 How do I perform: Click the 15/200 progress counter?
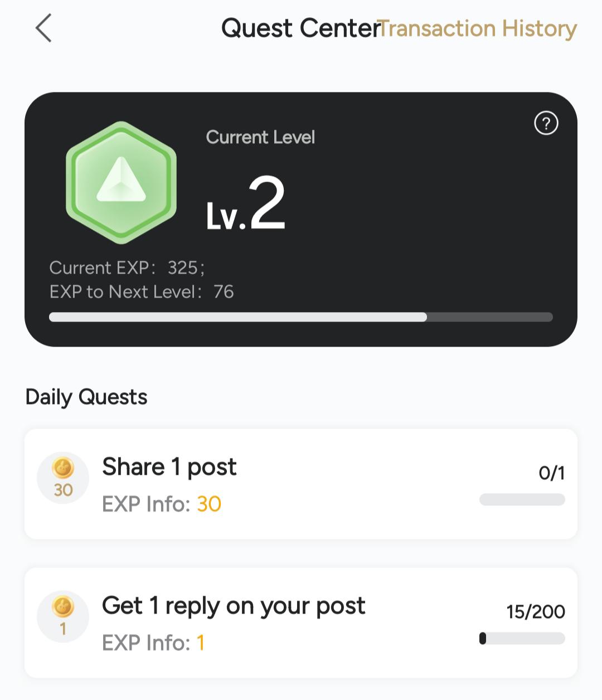click(x=535, y=612)
